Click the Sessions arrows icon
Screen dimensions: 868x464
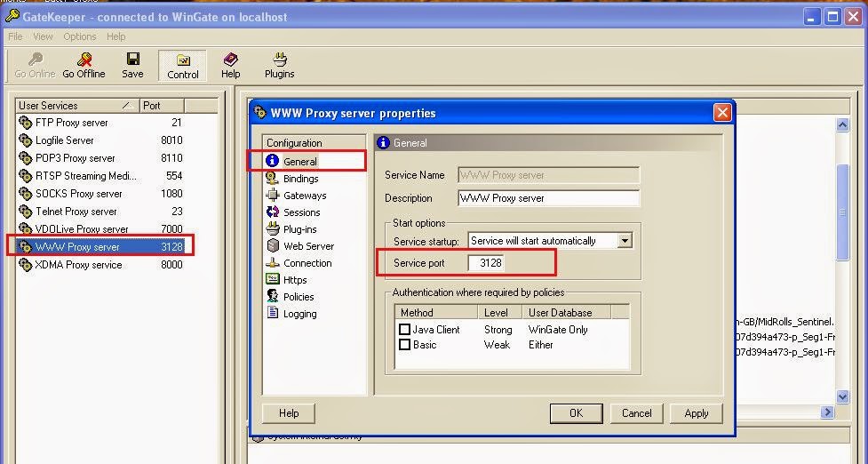[x=272, y=212]
